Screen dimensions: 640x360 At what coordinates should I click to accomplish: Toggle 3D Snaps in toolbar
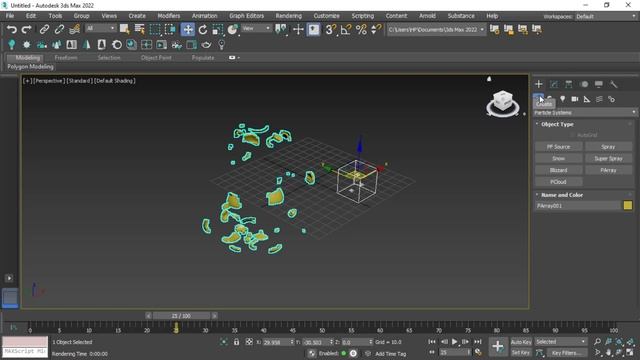(331, 29)
